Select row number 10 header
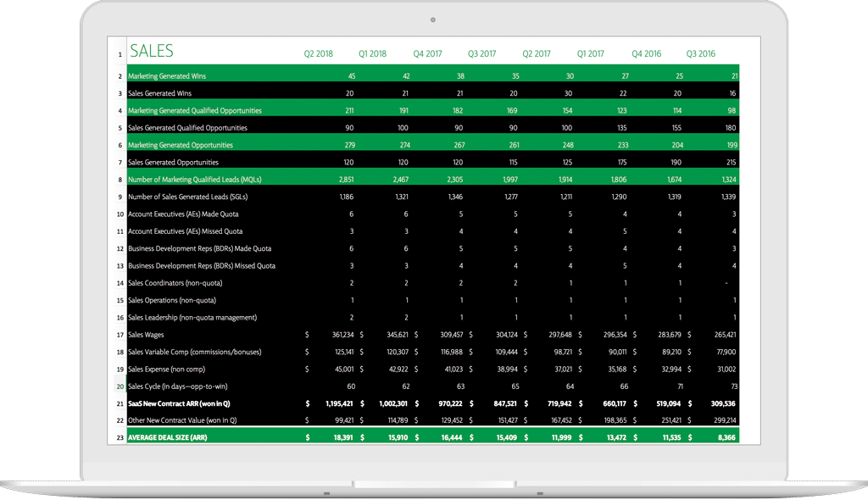Viewport: 868px width, 500px height. pos(120,214)
